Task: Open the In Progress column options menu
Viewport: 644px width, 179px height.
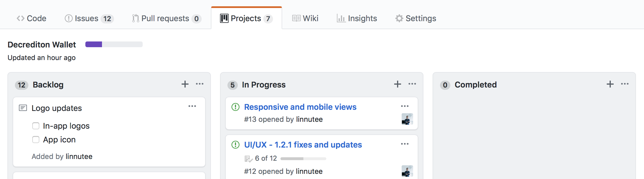Action: point(412,84)
